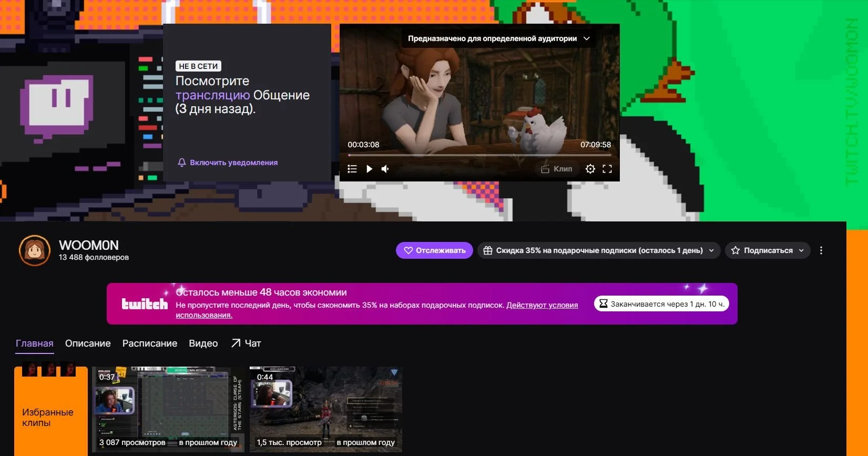Play the video in the player

tap(369, 169)
